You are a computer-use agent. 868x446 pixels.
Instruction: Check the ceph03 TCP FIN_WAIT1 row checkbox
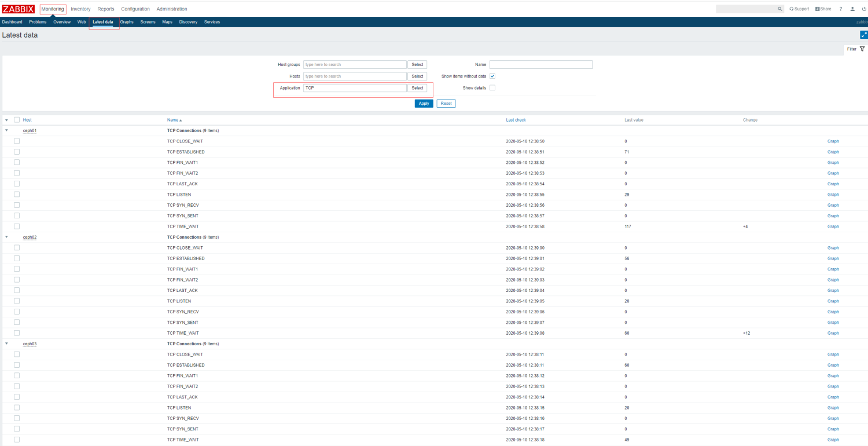pyautogui.click(x=17, y=375)
